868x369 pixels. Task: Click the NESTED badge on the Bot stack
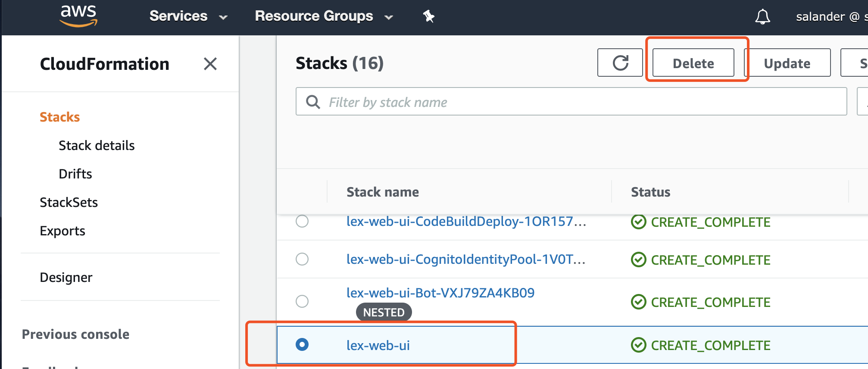[384, 312]
